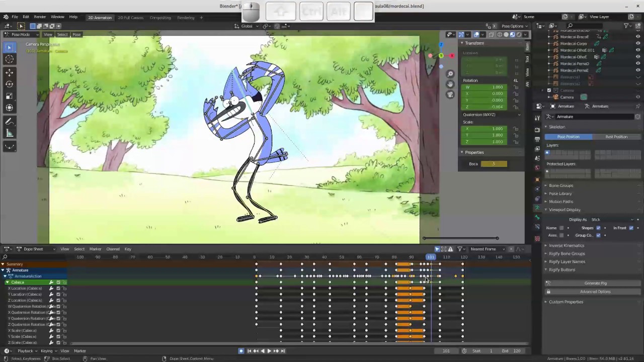
Task: Toggle visibility of the Camera object
Action: click(638, 97)
